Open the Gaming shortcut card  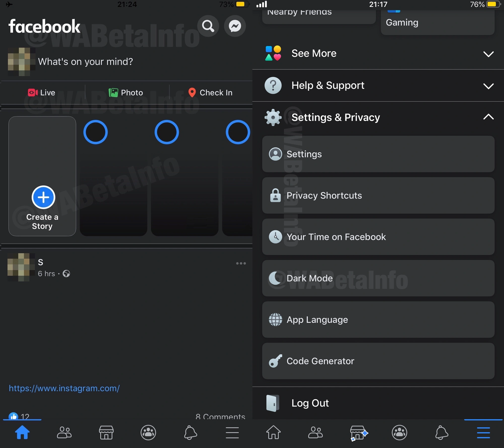[438, 22]
